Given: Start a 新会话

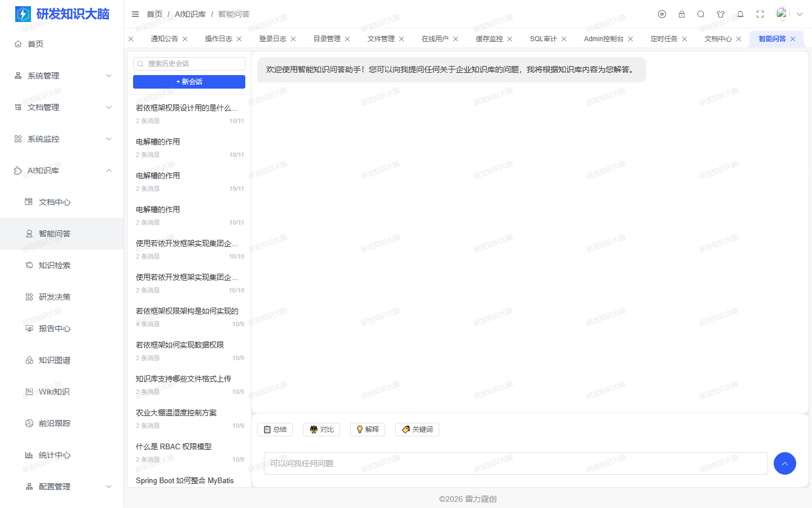Looking at the screenshot, I should pos(189,82).
